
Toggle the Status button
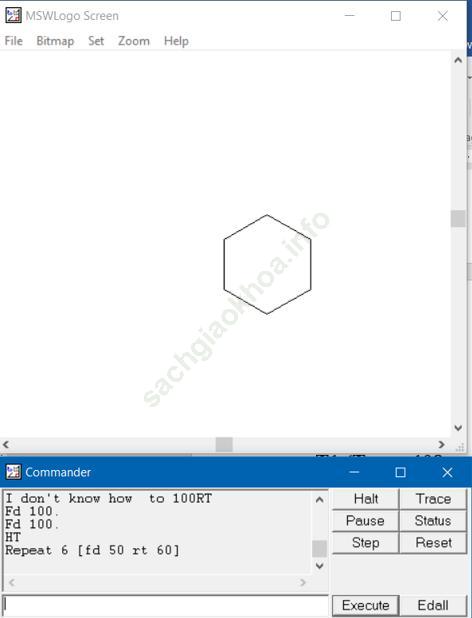point(433,521)
